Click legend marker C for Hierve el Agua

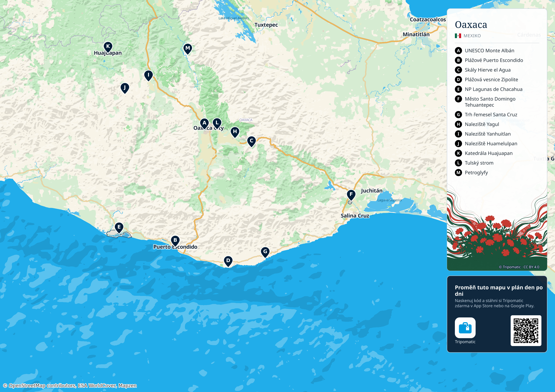tap(458, 70)
